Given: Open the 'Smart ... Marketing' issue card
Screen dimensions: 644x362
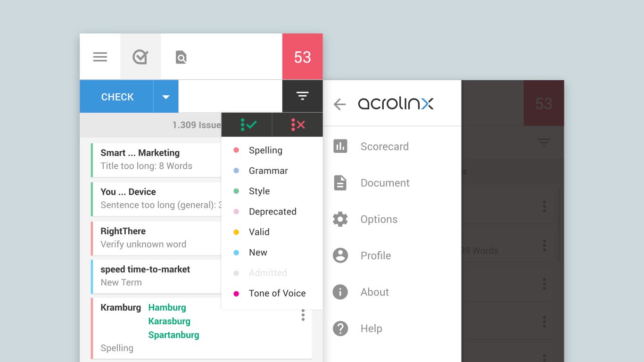Looking at the screenshot, I should pyautogui.click(x=156, y=160).
